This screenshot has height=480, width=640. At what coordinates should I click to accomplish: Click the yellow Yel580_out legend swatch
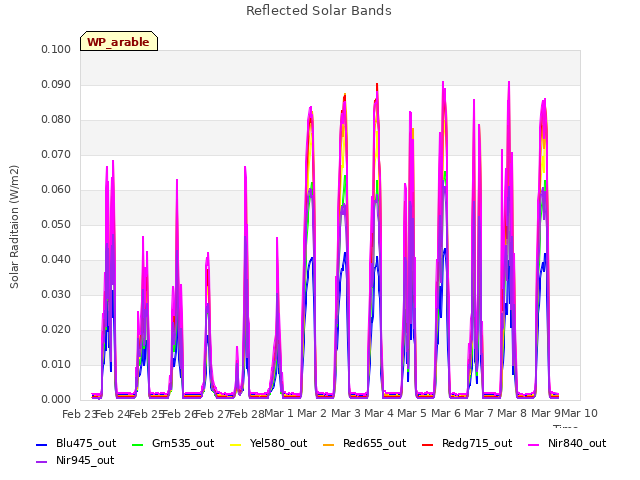[236, 444]
